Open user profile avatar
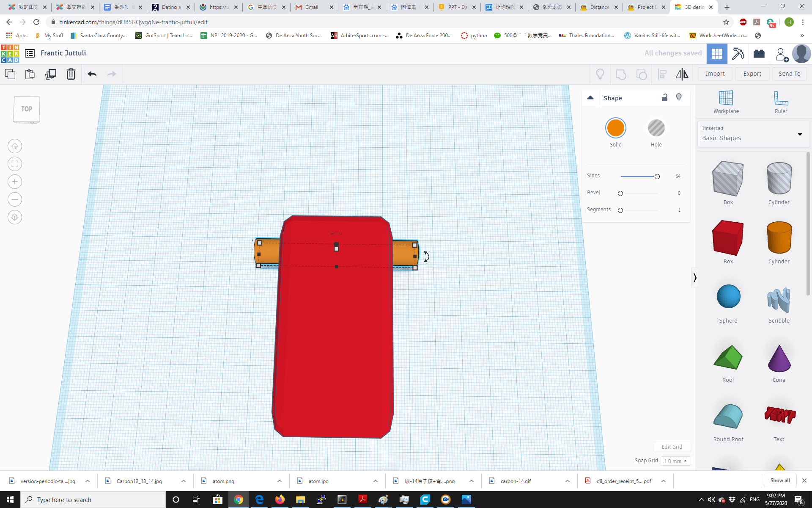Image resolution: width=812 pixels, height=508 pixels. click(x=801, y=54)
